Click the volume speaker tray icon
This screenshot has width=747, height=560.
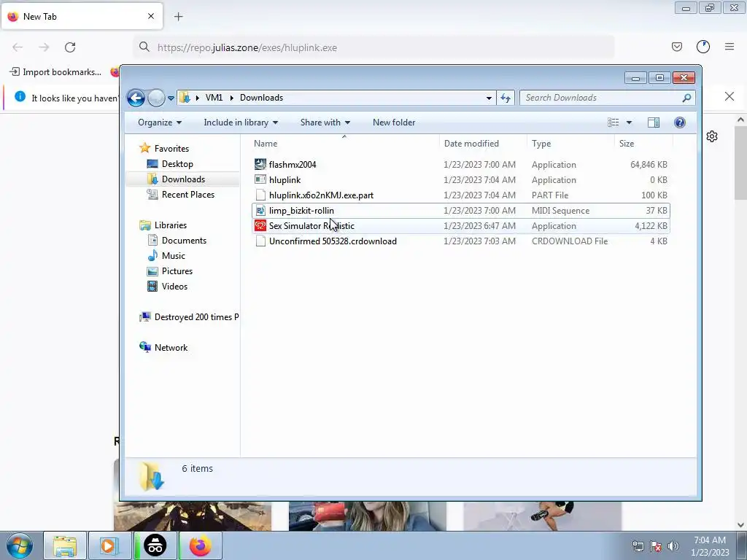point(673,546)
